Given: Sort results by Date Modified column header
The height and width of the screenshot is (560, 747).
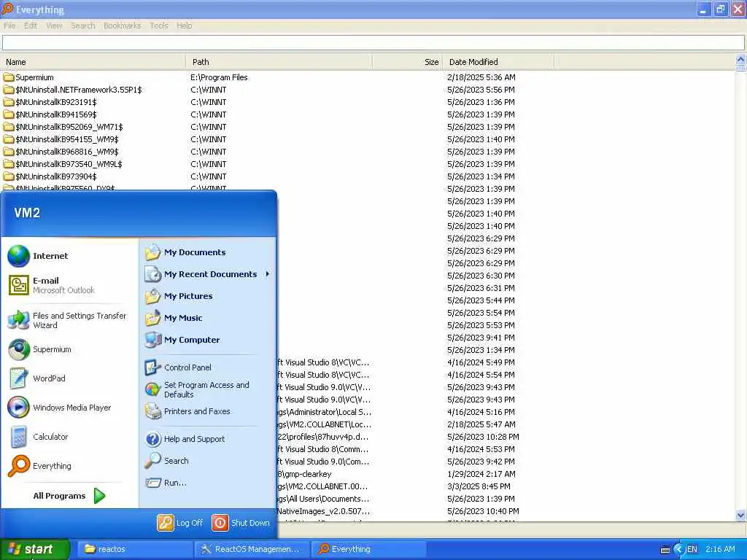Looking at the screenshot, I should [x=498, y=62].
